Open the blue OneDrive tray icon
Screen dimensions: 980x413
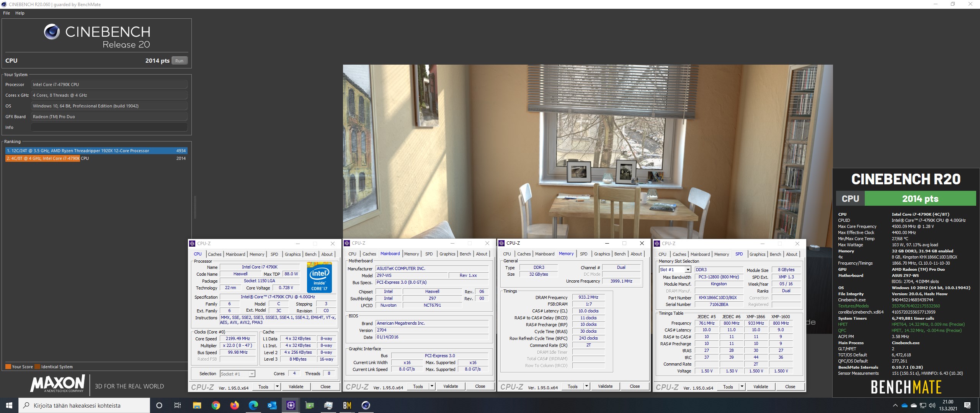click(x=905, y=405)
